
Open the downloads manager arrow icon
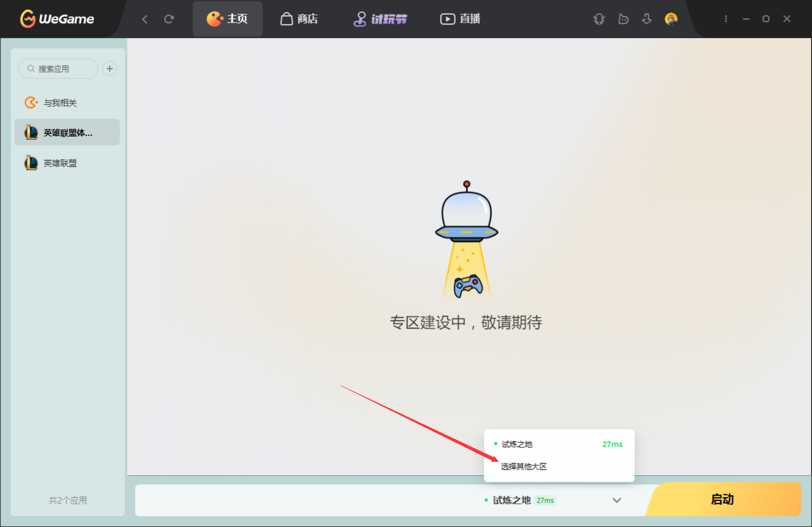(x=647, y=19)
